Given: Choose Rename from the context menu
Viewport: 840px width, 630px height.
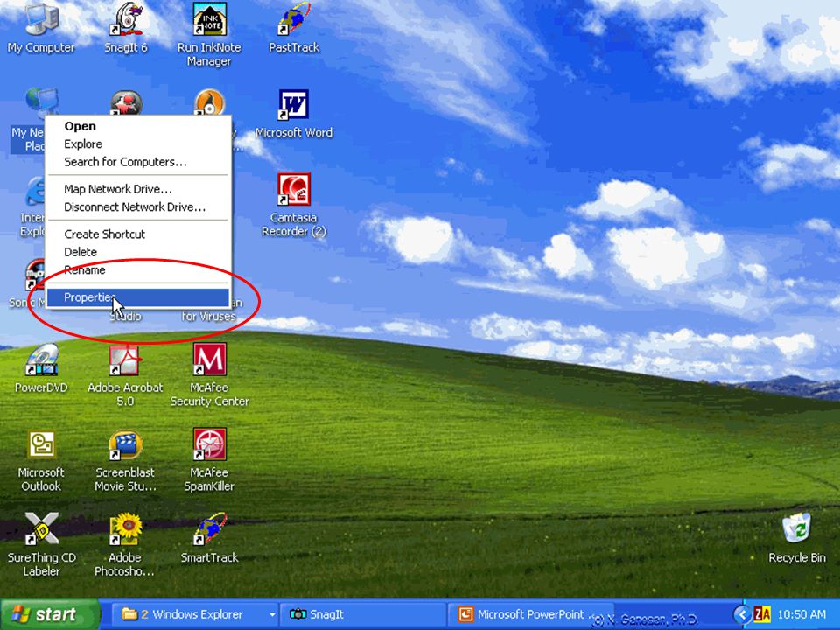Looking at the screenshot, I should 137,270.
